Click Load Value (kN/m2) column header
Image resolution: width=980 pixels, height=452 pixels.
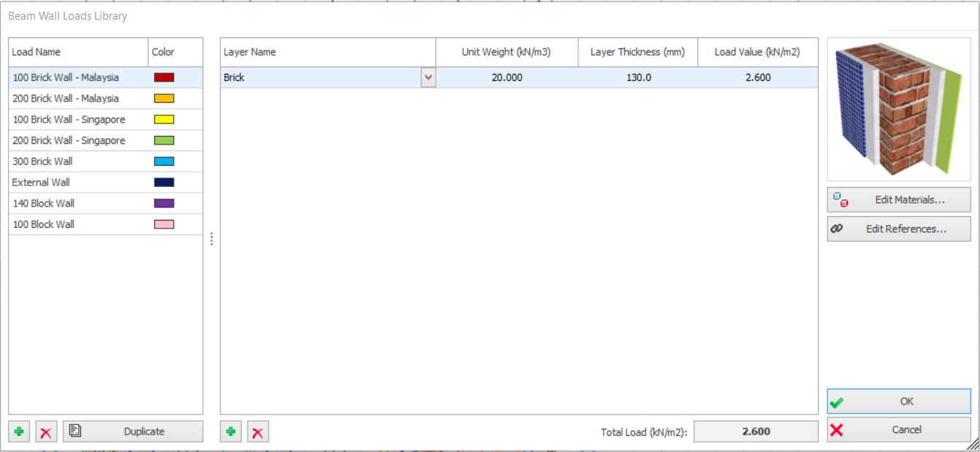point(757,53)
